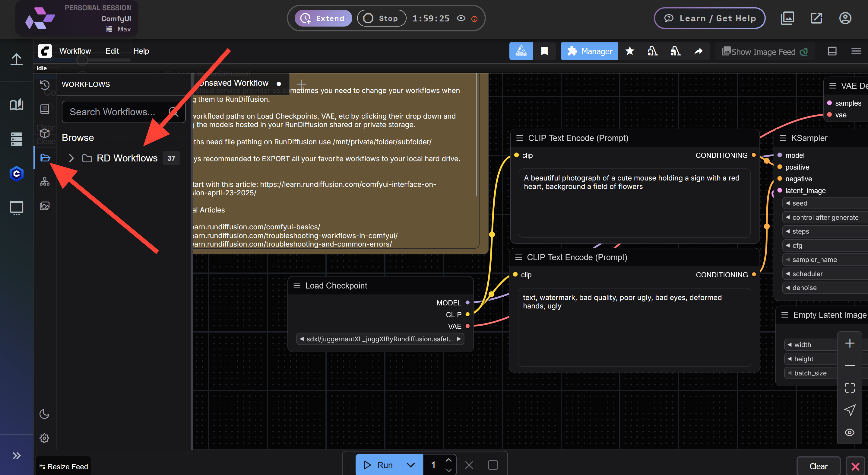Screen dimensions: 868x475
Task: Click the canvas pointer mode arrow icon
Action: tap(850, 410)
